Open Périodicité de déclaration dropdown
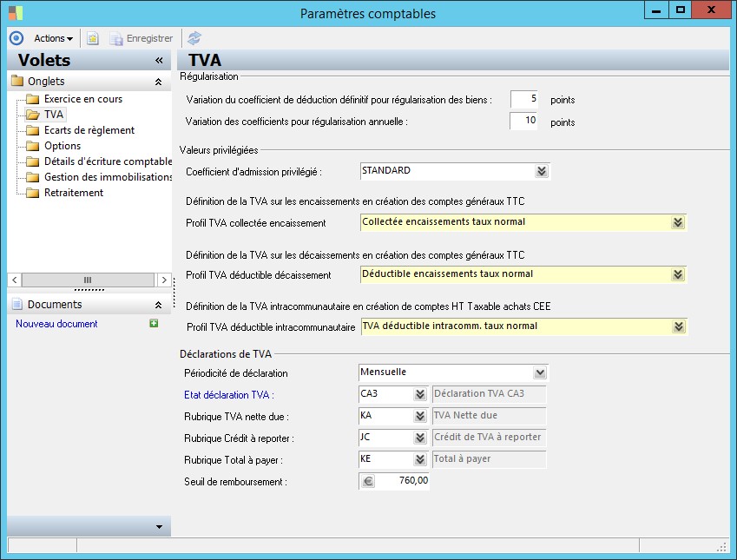This screenshot has width=737, height=560. [x=540, y=372]
